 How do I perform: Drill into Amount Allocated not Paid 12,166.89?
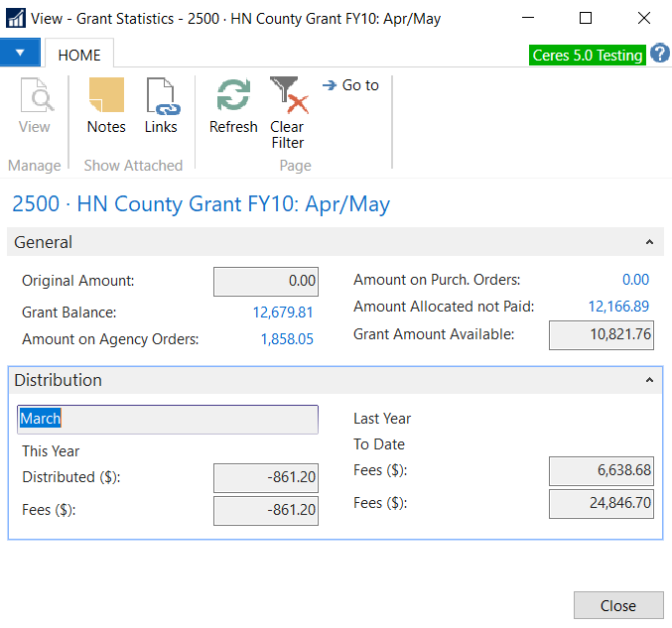point(618,307)
